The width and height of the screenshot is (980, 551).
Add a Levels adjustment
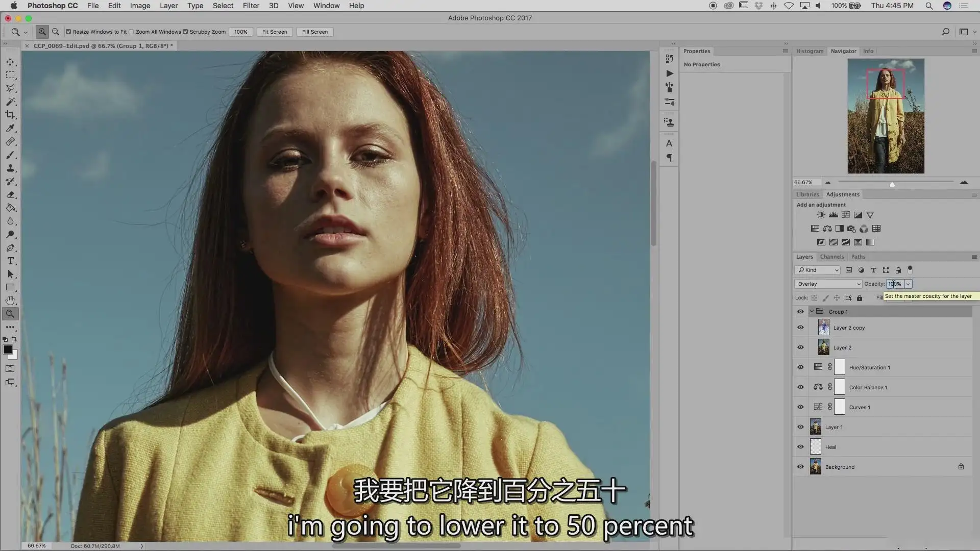(x=833, y=215)
